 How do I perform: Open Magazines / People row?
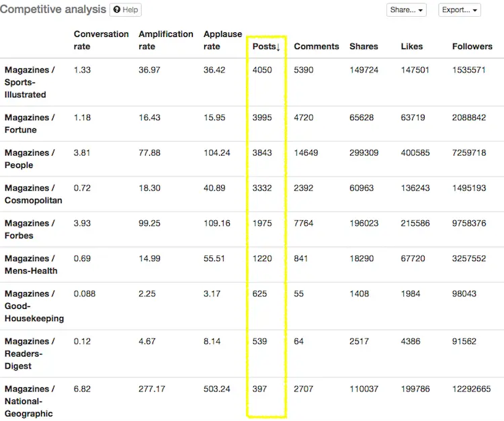tap(30, 158)
